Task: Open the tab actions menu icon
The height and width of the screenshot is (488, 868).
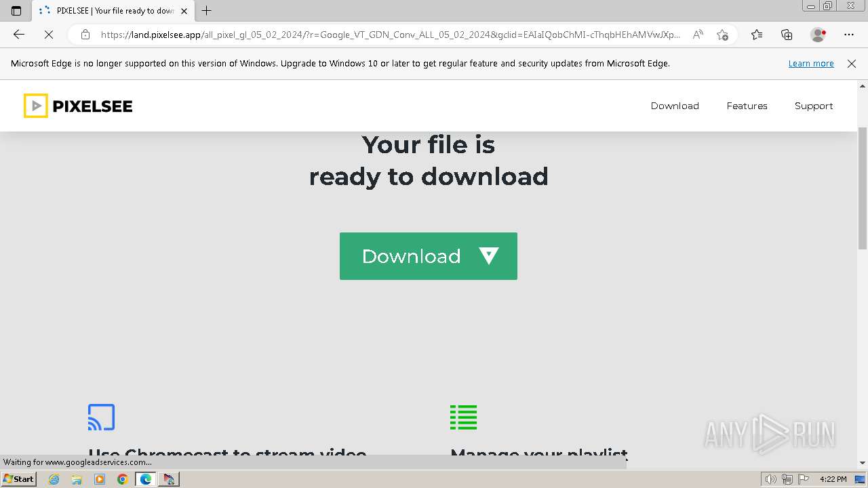Action: click(x=16, y=11)
